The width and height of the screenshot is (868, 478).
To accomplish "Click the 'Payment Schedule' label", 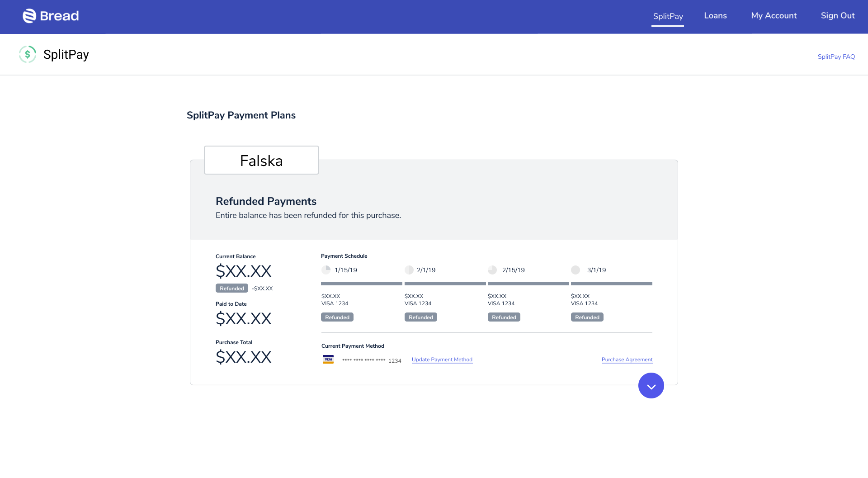I will (344, 256).
